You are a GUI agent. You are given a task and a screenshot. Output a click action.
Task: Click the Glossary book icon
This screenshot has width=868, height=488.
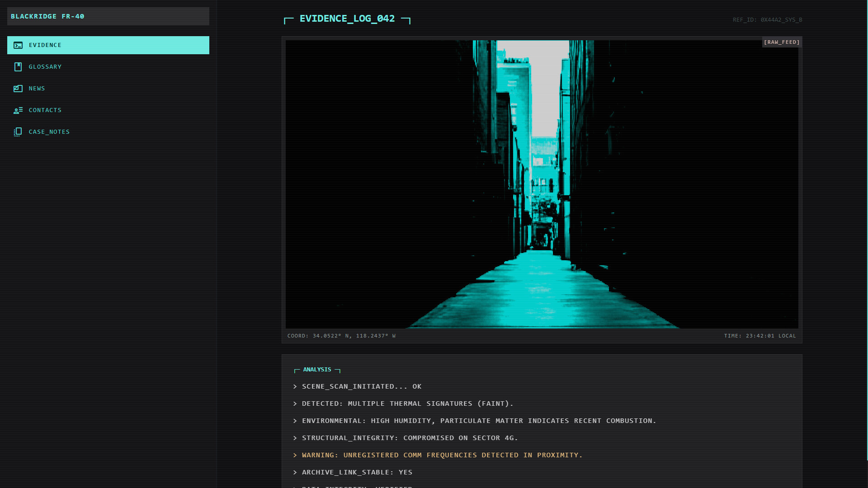point(18,67)
